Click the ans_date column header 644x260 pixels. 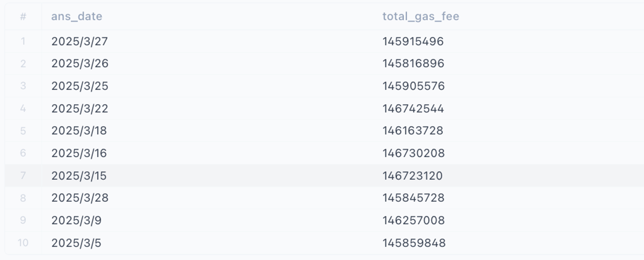[x=77, y=16]
